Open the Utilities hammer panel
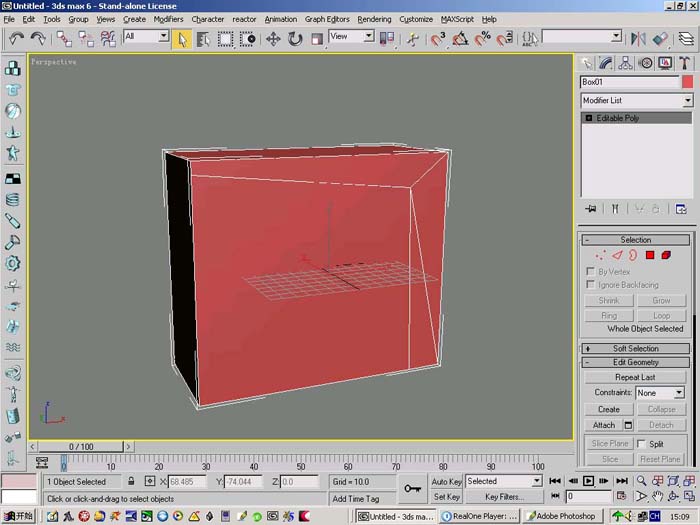 click(684, 63)
